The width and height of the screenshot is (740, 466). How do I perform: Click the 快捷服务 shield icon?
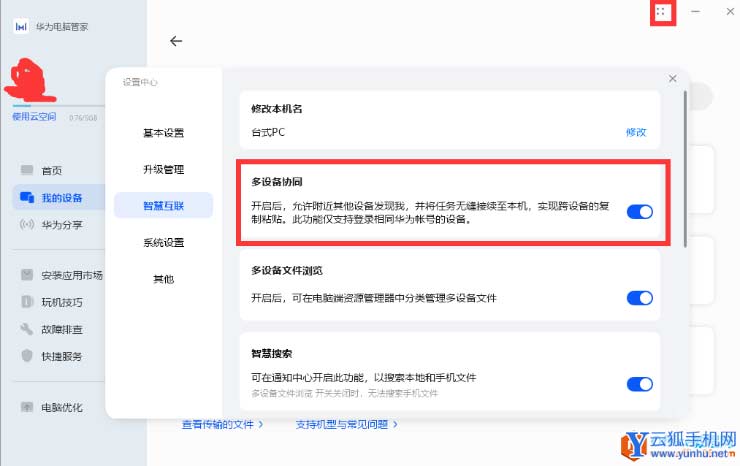[x=27, y=355]
